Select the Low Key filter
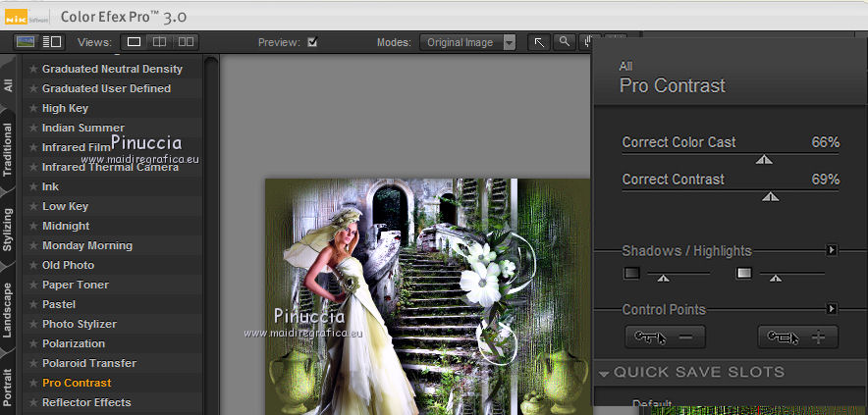 [112, 206]
